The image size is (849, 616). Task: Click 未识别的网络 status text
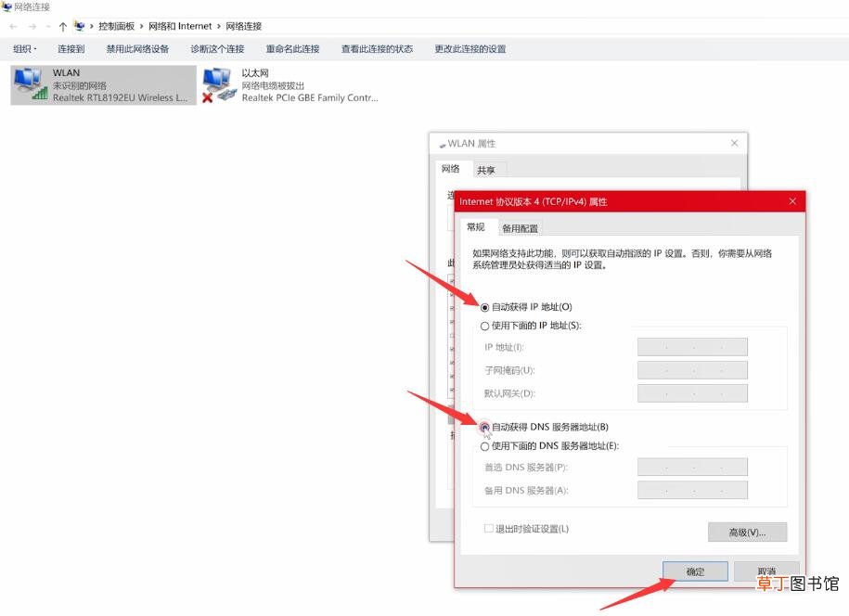point(80,85)
